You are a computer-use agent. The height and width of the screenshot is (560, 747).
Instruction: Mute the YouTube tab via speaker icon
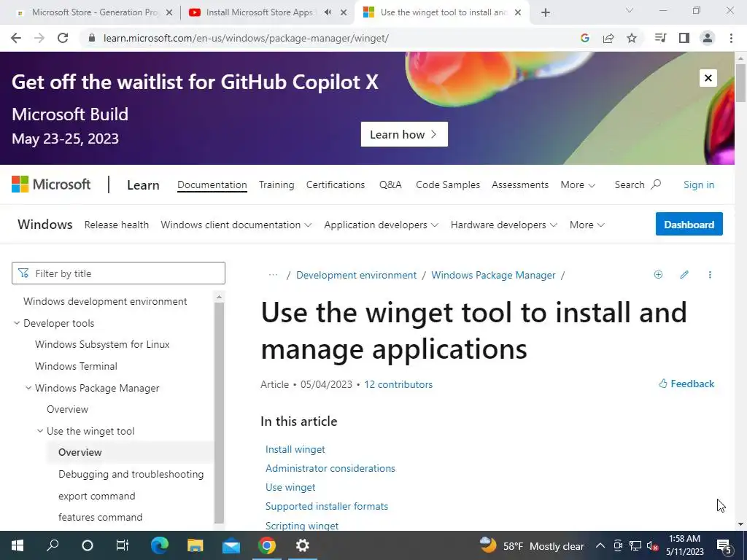328,12
